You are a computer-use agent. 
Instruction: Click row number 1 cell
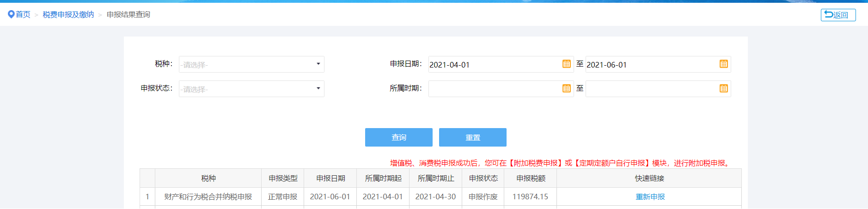pos(147,197)
